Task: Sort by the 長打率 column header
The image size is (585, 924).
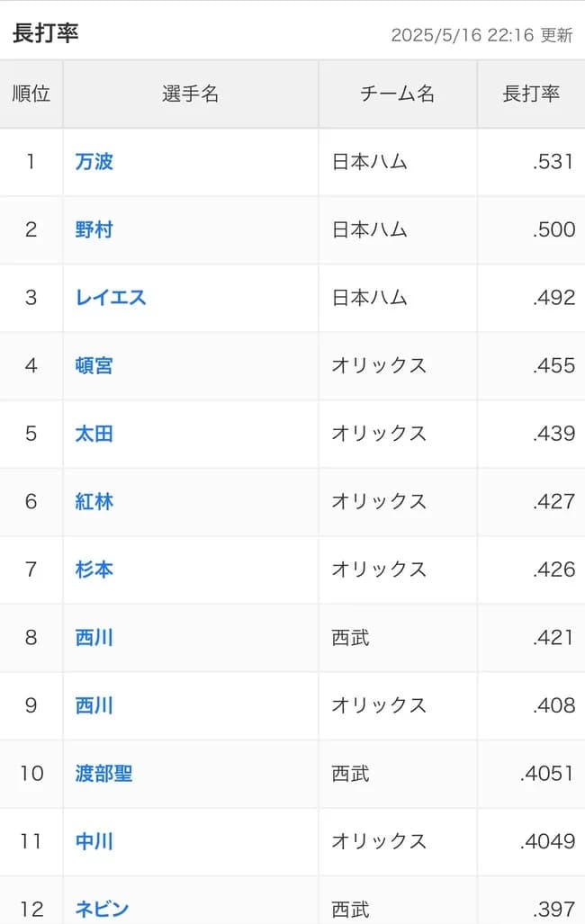Action: click(530, 94)
